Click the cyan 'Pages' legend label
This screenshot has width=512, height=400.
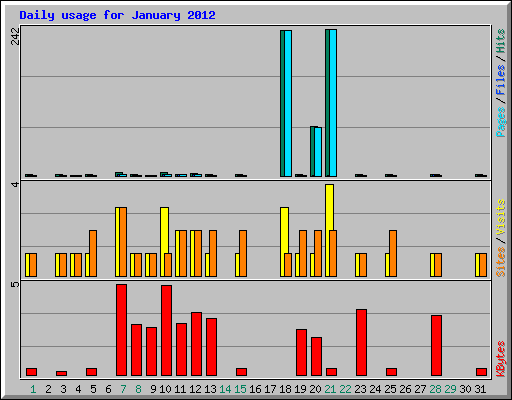click(501, 122)
